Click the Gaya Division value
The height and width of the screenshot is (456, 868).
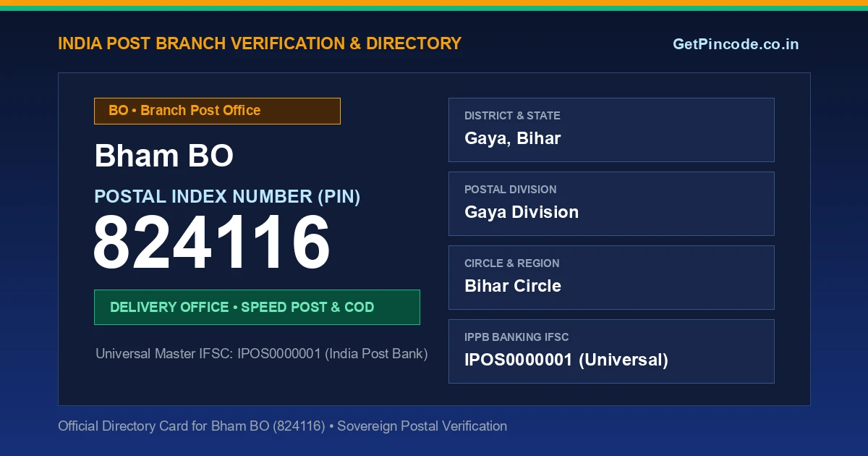coord(522,212)
